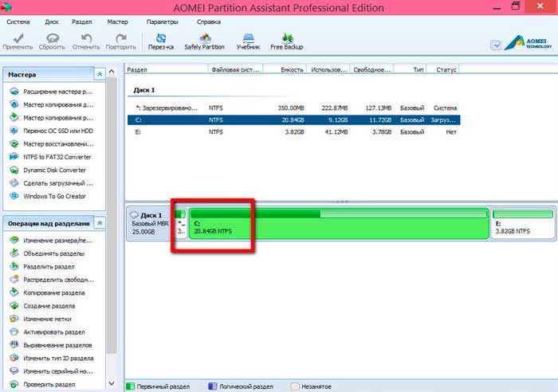The height and width of the screenshot is (392, 558).
Task: Select Изменить серийный номер operation
Action: 52,371
